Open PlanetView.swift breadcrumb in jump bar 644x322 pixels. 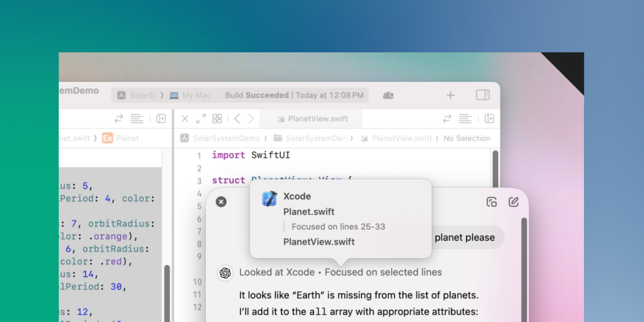pyautogui.click(x=396, y=138)
